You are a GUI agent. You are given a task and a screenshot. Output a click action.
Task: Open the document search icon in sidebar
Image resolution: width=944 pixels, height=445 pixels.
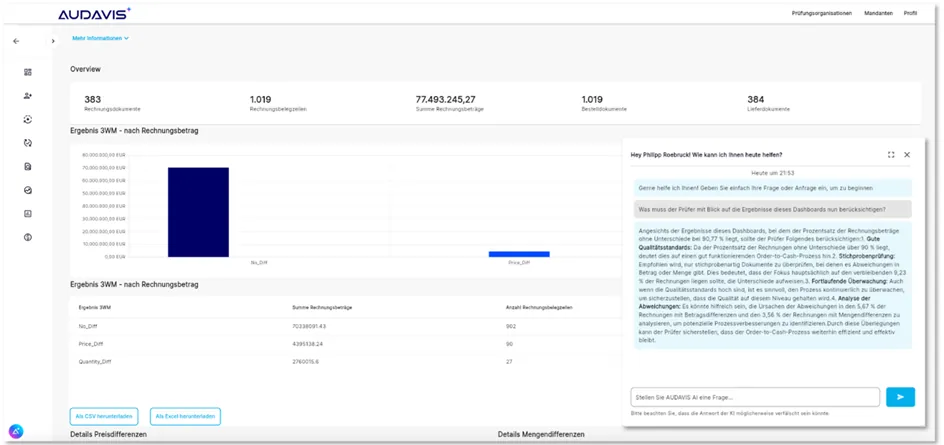[x=28, y=167]
